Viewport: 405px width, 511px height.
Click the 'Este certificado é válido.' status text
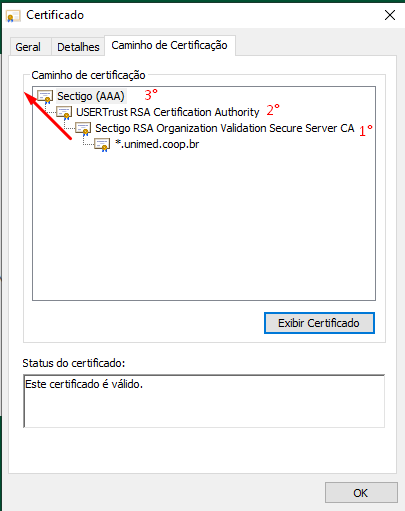coord(84,384)
